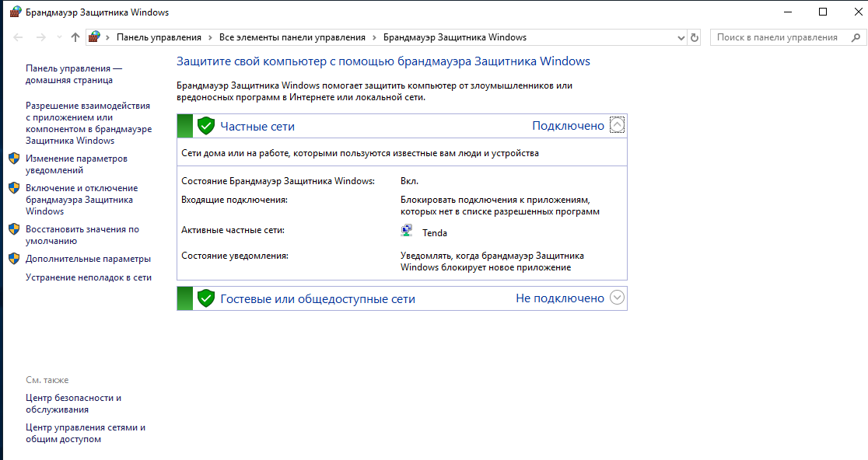This screenshot has width=868, height=460.
Task: Click the green shield beside 'Частные сети'
Action: pos(206,126)
